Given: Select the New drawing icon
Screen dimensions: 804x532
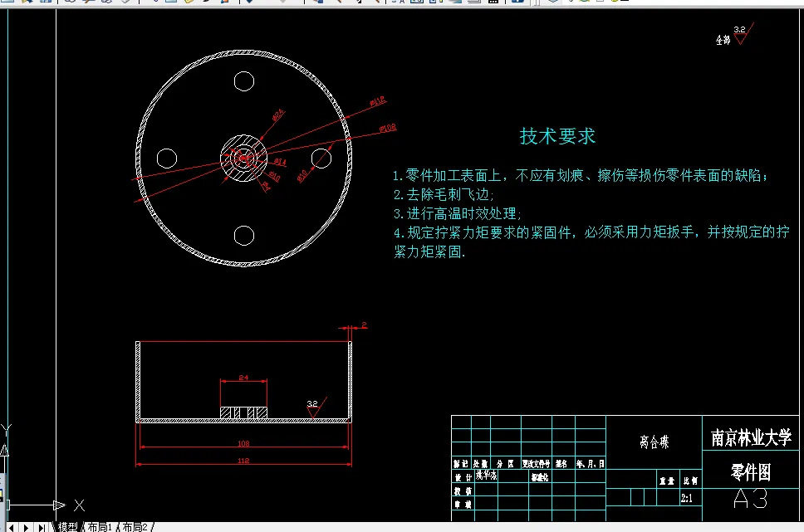Looking at the screenshot, I should tap(6, 3).
